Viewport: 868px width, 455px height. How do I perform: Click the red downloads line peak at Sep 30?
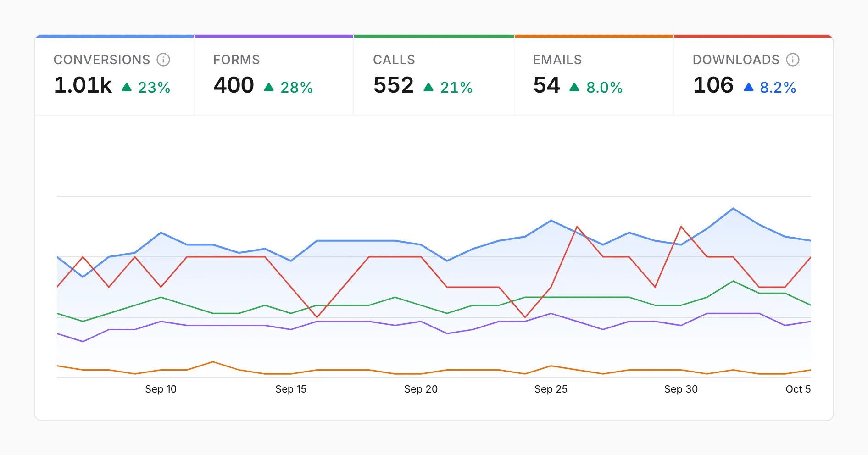[x=681, y=227]
